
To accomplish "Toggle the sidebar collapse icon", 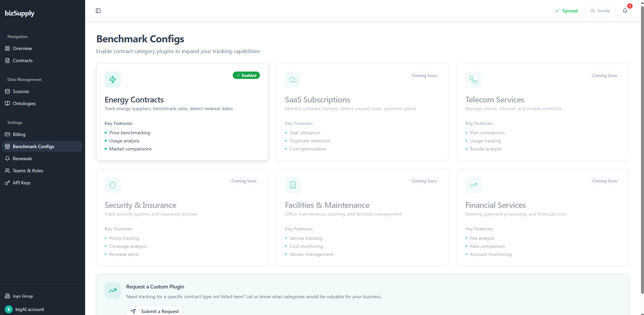I will 98,11.
